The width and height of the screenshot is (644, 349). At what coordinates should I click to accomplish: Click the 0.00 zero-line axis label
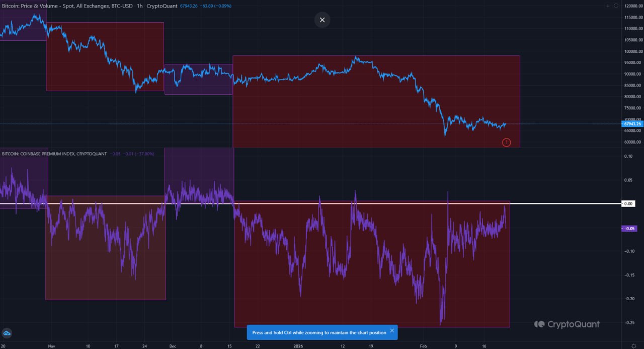pyautogui.click(x=629, y=204)
